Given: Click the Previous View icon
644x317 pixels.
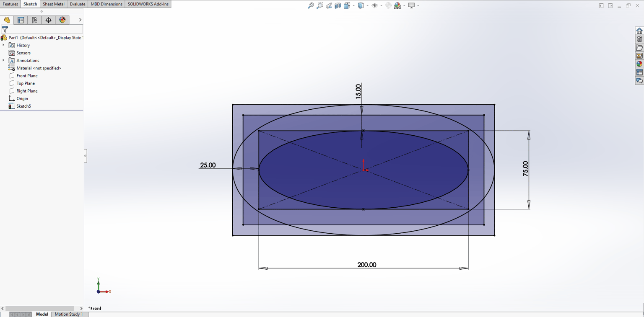Looking at the screenshot, I should tap(329, 5).
